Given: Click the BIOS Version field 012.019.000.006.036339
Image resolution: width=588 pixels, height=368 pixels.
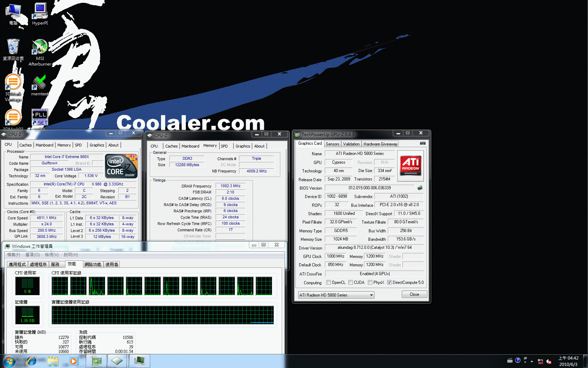Looking at the screenshot, I should [x=370, y=188].
